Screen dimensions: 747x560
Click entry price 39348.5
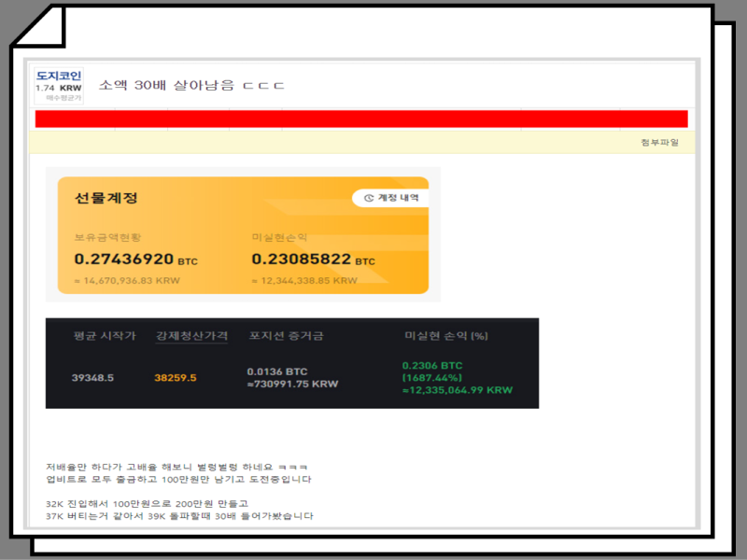[x=92, y=378]
